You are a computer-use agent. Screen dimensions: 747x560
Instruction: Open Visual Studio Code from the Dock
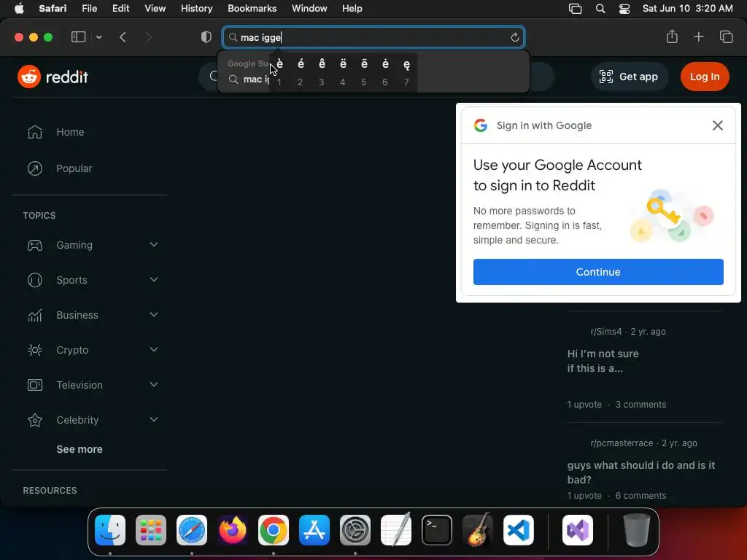[519, 530]
